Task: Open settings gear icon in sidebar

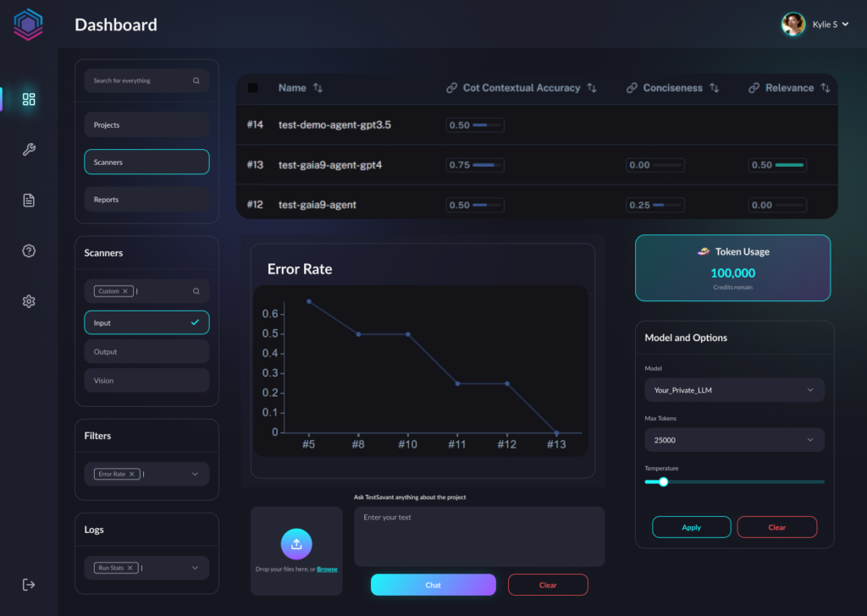Action: 29,301
